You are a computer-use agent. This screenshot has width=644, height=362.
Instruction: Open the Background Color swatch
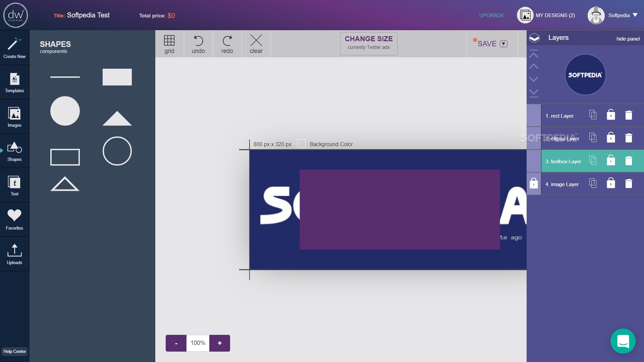[301, 144]
